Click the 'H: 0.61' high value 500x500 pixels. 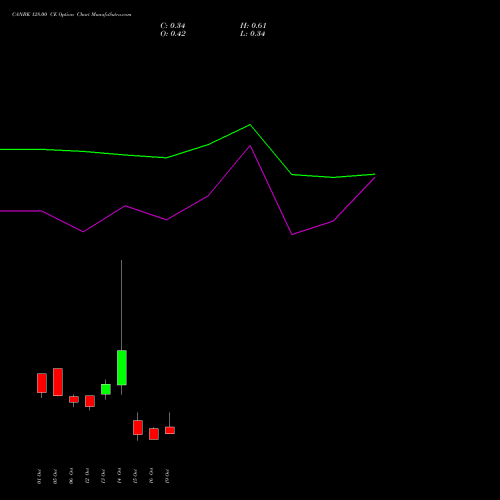253,26
